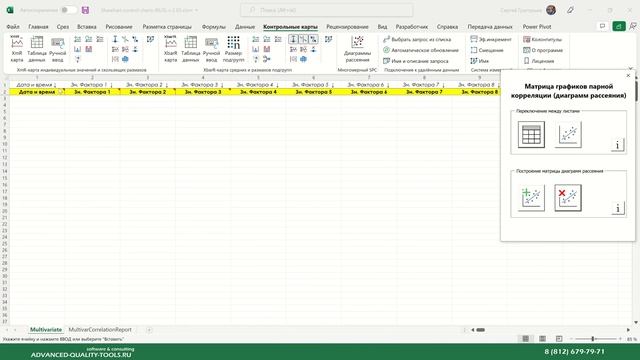This screenshot has width=640, height=360.
Task: Collapse the ribbon with the chevron
Action: (x=631, y=69)
